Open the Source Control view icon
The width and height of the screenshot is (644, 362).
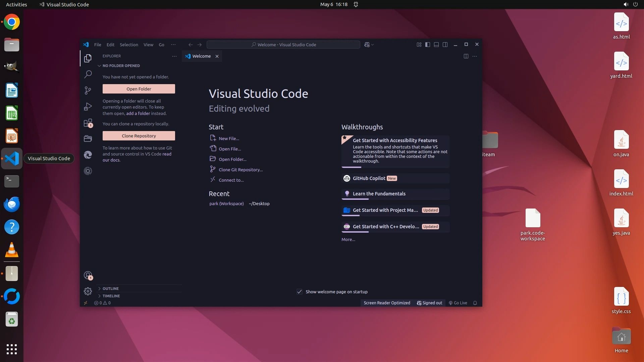click(x=88, y=90)
